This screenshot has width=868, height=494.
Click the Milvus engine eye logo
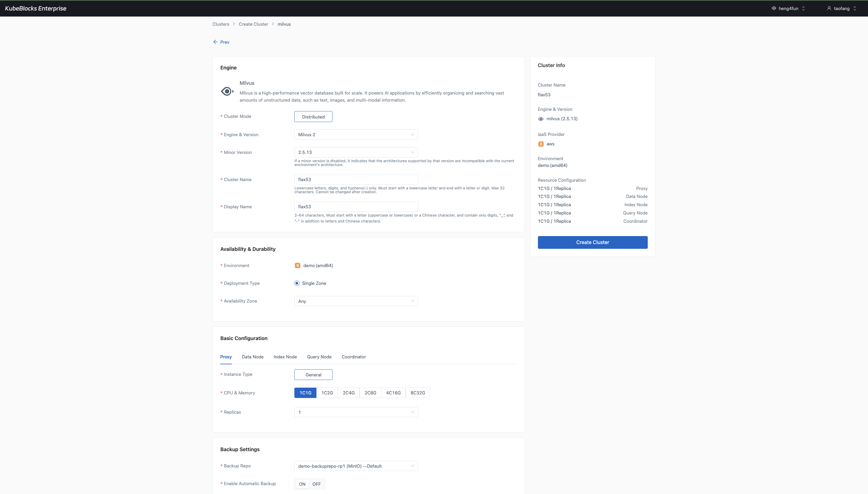pos(227,91)
